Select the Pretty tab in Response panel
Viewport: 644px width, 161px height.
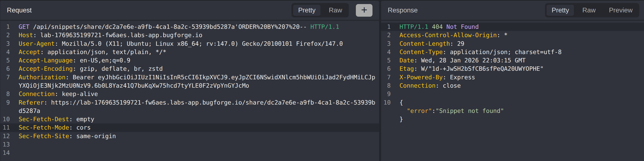(x=560, y=10)
